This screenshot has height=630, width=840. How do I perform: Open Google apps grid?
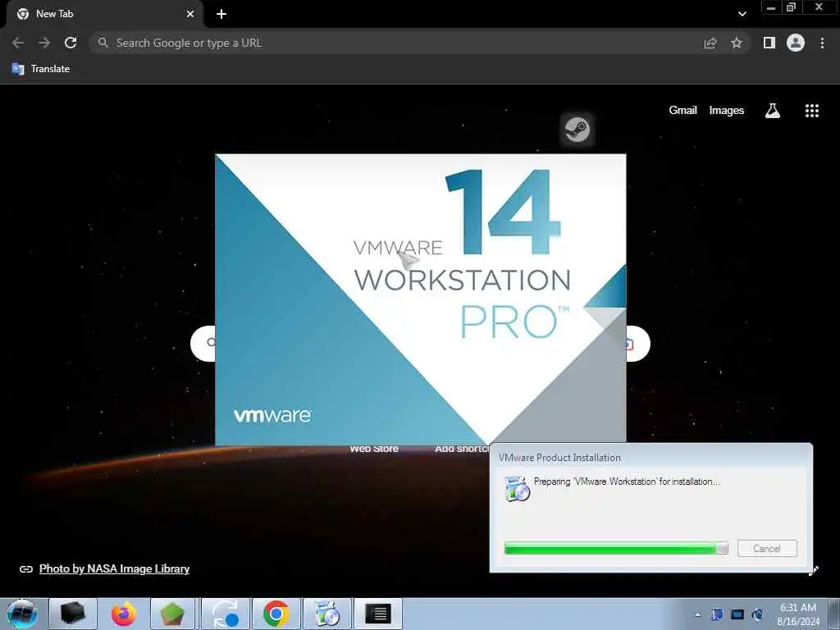[x=812, y=111]
